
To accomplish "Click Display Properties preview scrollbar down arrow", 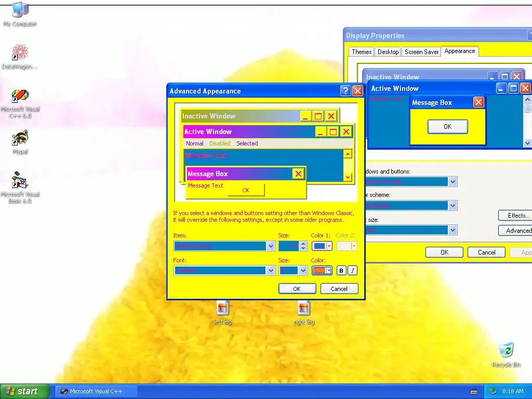I will [528, 143].
